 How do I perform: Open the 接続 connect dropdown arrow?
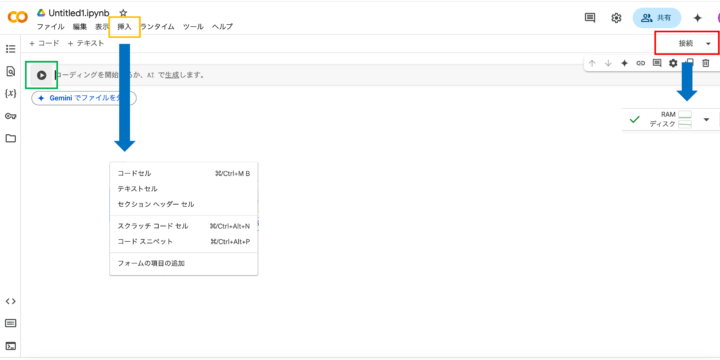coord(708,44)
